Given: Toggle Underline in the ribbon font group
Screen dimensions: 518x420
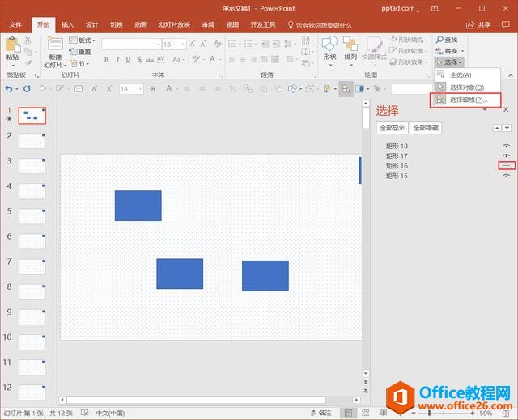Looking at the screenshot, I should tap(128, 59).
